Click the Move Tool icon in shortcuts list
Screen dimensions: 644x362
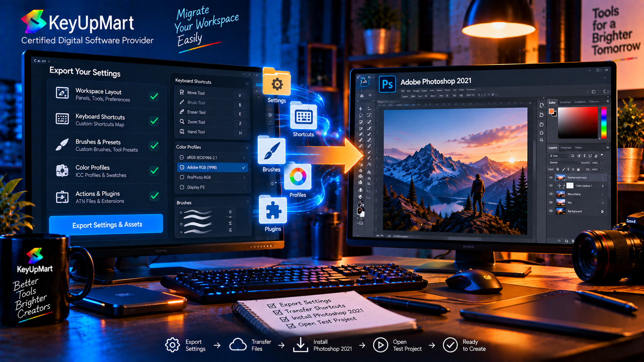point(182,92)
